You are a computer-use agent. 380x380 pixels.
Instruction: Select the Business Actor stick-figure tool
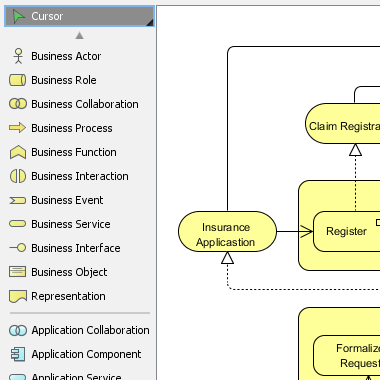[x=18, y=56]
